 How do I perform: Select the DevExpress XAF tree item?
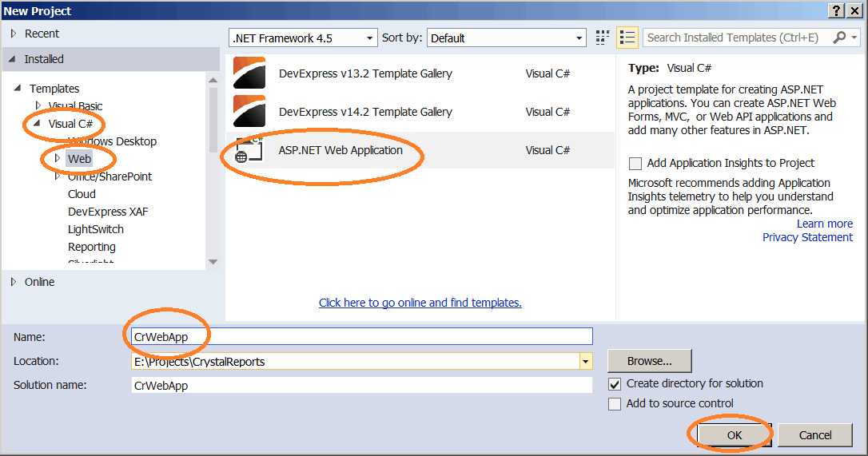coord(108,212)
